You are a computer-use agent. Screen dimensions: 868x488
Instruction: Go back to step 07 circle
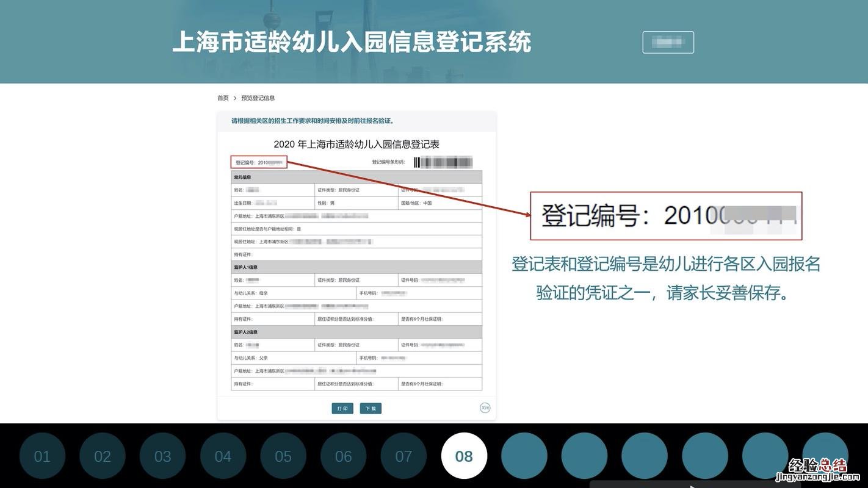coord(403,456)
